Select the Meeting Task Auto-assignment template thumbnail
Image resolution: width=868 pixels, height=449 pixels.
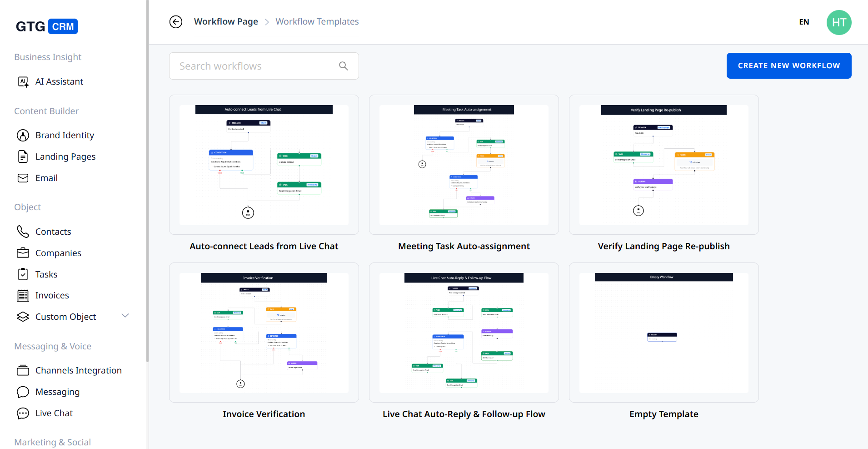tap(464, 165)
